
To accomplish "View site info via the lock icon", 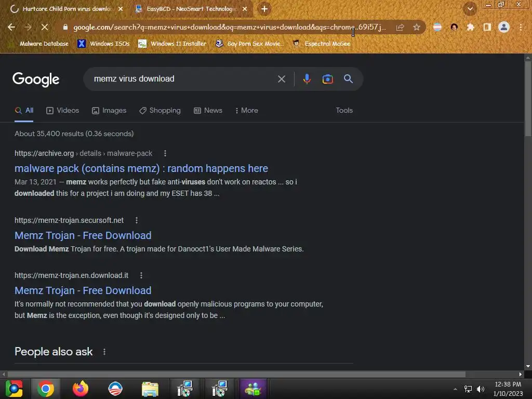I will click(65, 27).
